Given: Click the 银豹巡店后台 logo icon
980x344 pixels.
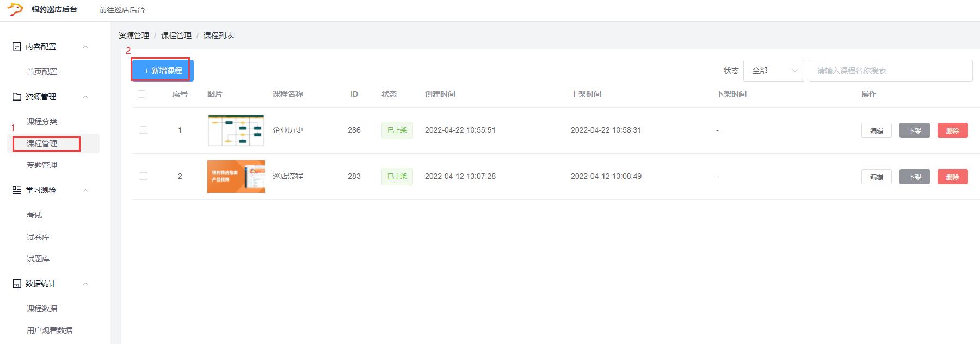Looking at the screenshot, I should [16, 10].
